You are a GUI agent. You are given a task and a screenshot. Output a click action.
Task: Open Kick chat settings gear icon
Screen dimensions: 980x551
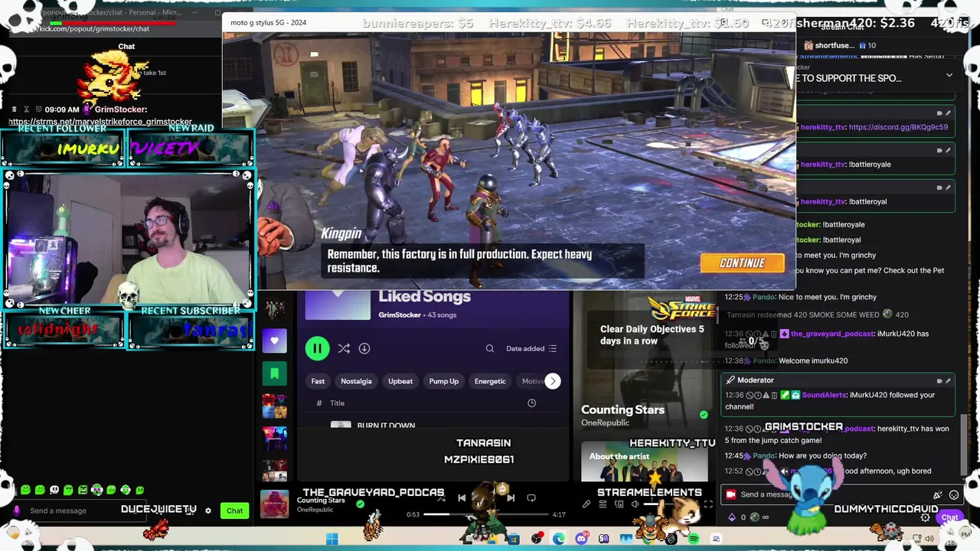pos(207,510)
